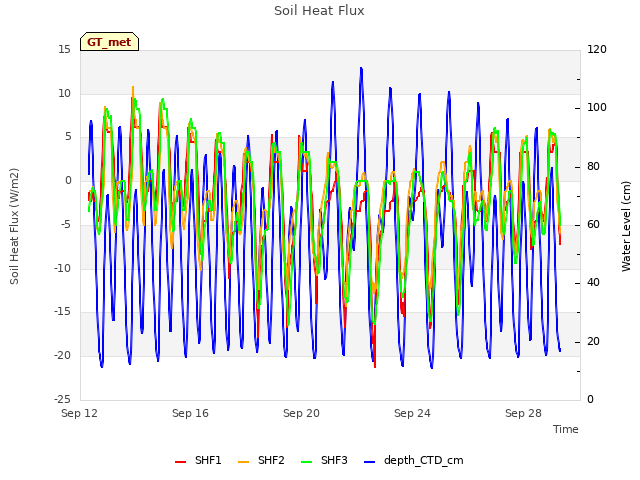Toggle the depth_CTD_cm series in the legend
The image size is (640, 480).
413,460
